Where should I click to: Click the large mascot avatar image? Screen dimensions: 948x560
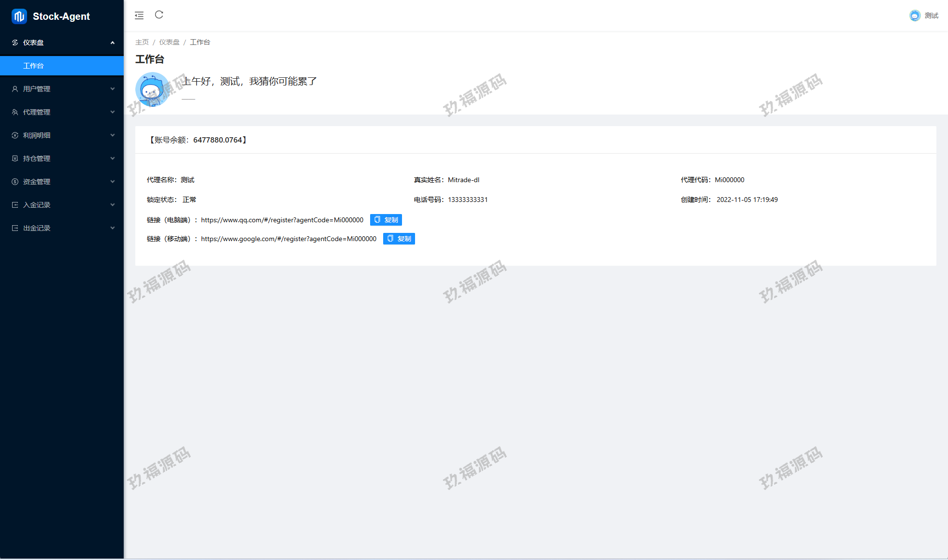pos(152,89)
